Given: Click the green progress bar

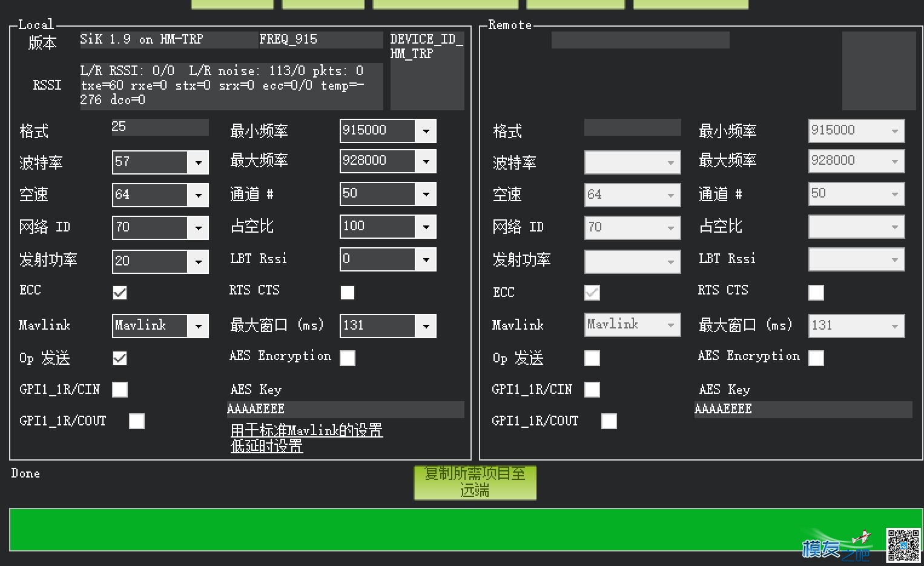Looking at the screenshot, I should [466, 530].
